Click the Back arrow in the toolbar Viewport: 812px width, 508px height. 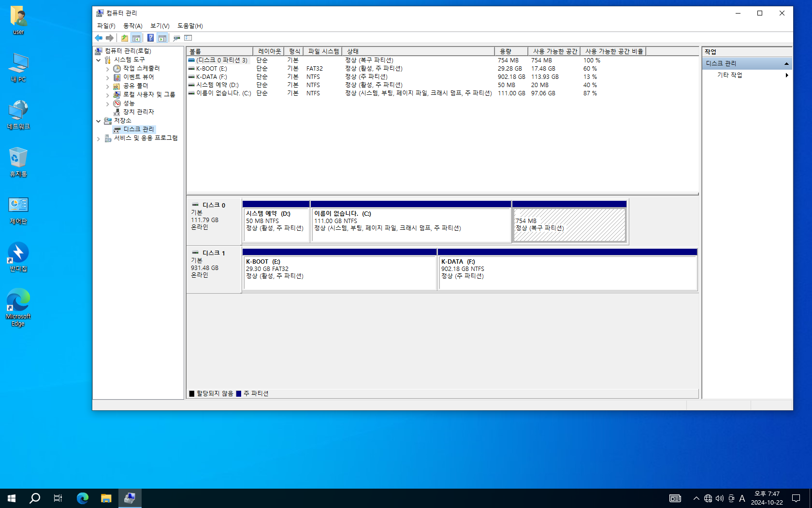[x=99, y=38]
